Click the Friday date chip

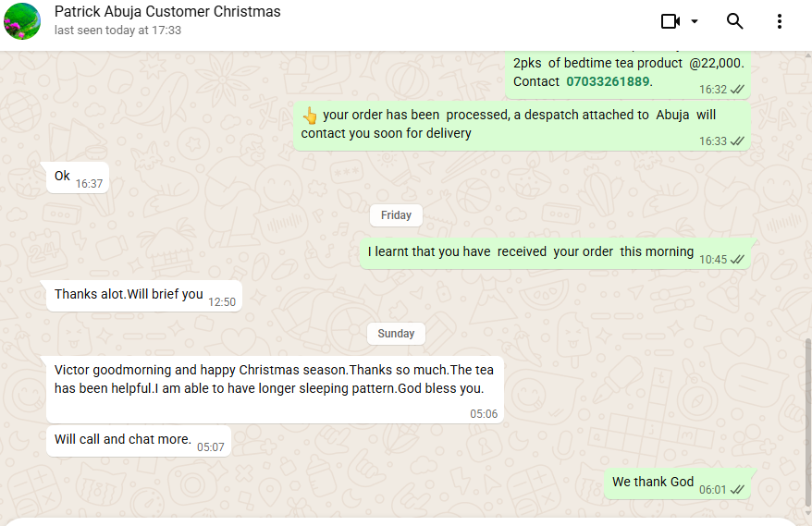point(396,215)
